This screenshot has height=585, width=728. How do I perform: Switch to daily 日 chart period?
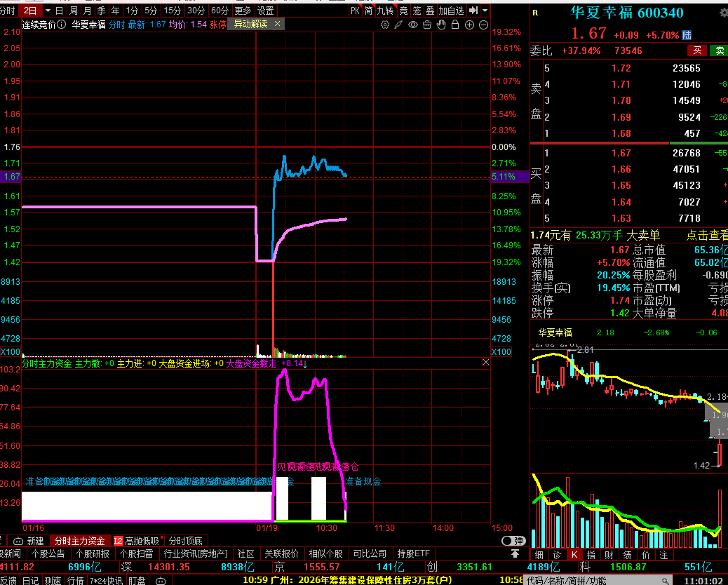59,11
